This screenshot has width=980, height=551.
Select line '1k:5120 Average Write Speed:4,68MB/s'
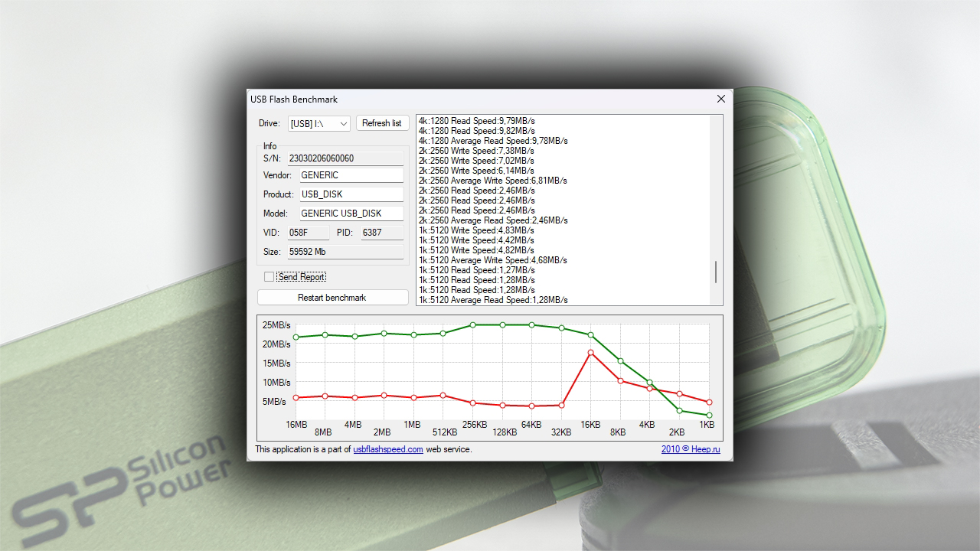coord(493,260)
